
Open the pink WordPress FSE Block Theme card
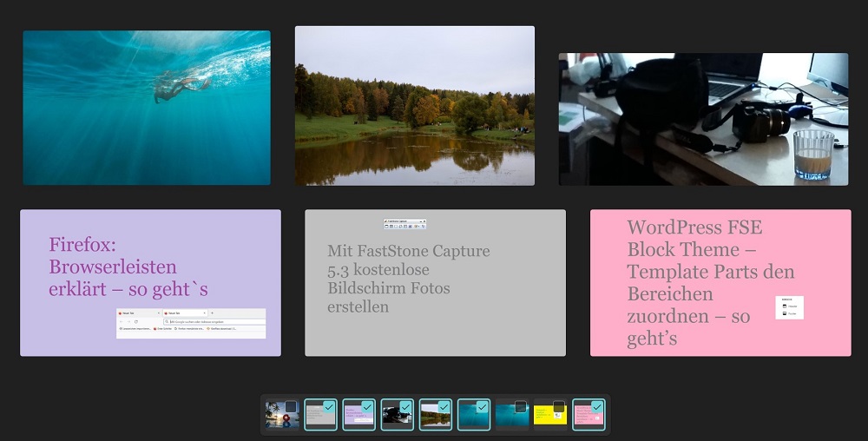click(x=720, y=283)
